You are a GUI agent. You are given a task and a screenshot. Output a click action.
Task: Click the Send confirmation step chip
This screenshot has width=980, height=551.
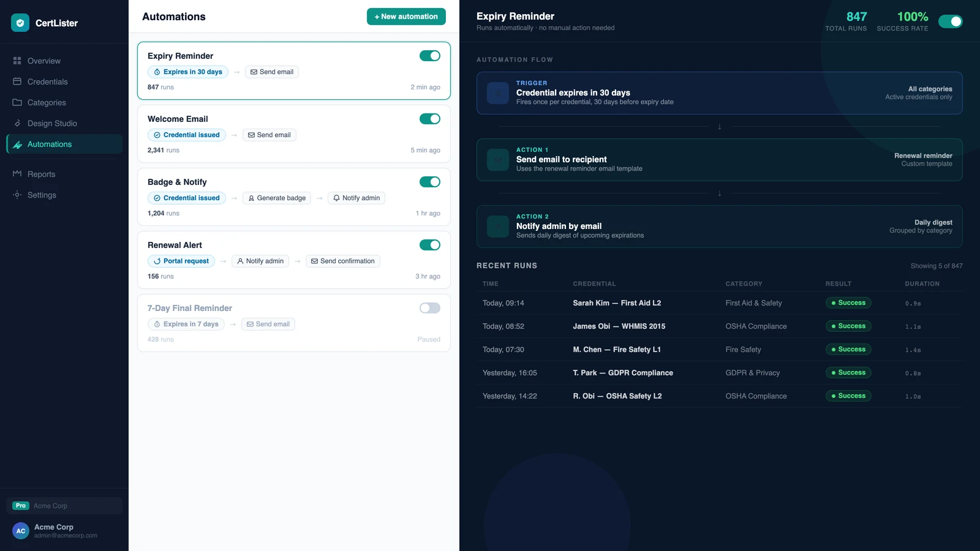tap(343, 261)
